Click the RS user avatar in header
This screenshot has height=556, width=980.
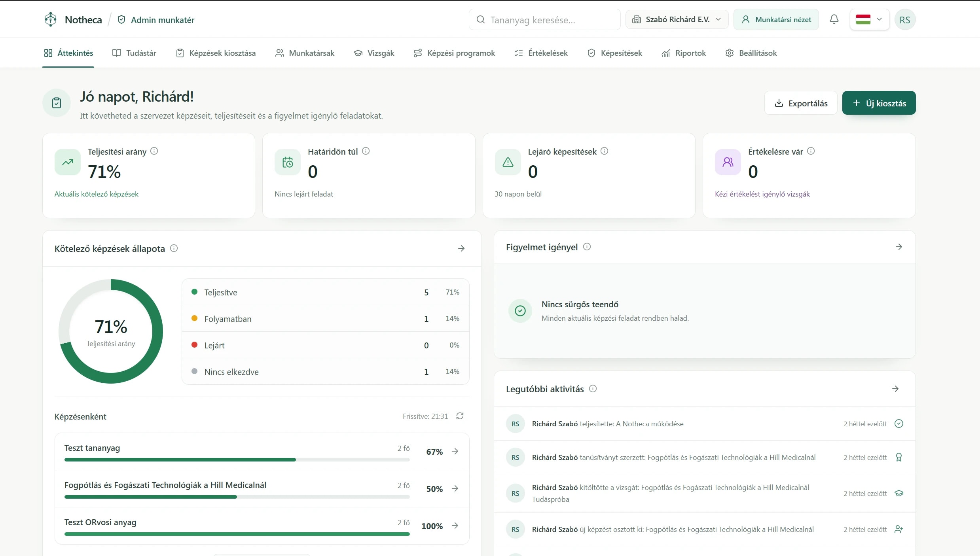[905, 20]
